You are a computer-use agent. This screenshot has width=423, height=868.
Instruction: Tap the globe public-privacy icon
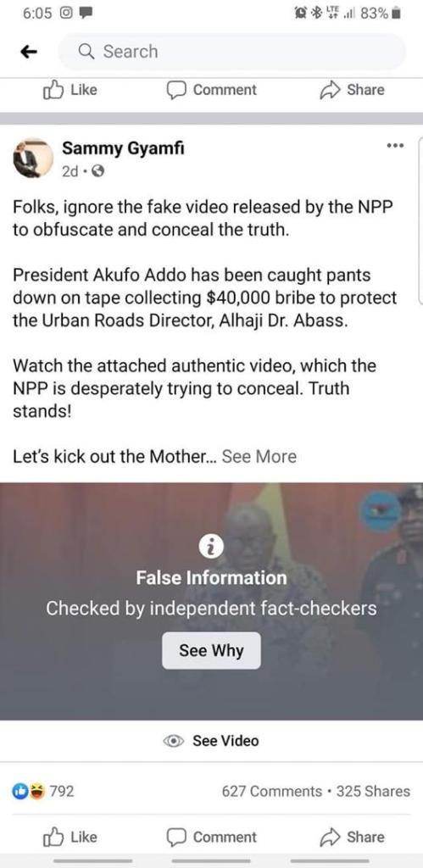tap(97, 171)
